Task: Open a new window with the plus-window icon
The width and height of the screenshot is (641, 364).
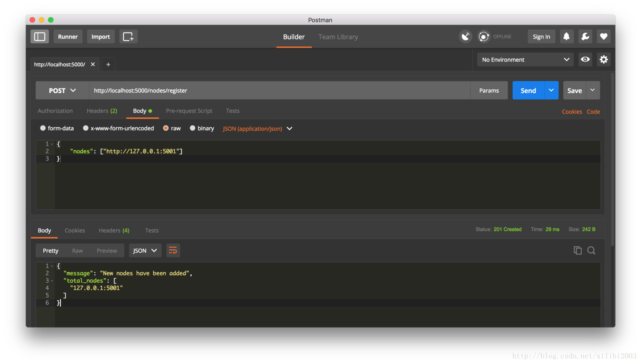Action: point(128,36)
